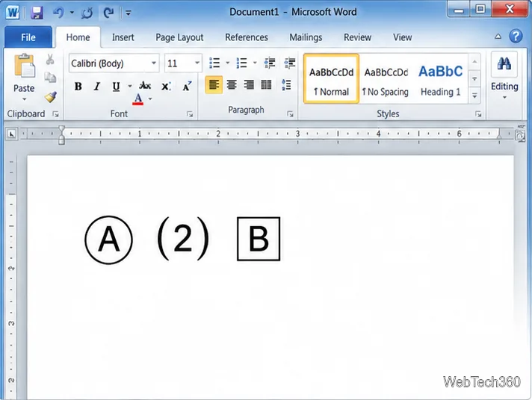Image resolution: width=532 pixels, height=400 pixels.
Task: Open the font size dropdown arrow
Action: point(197,63)
